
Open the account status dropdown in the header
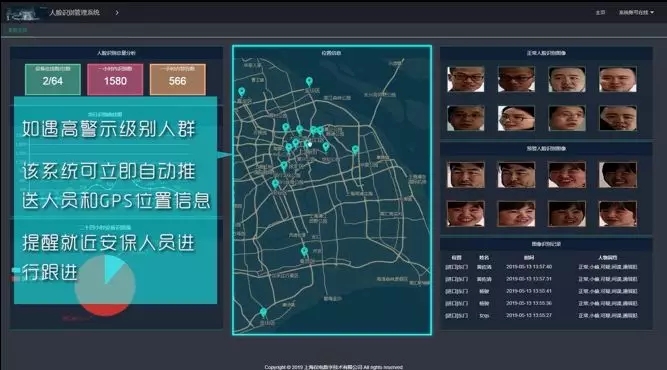(636, 12)
